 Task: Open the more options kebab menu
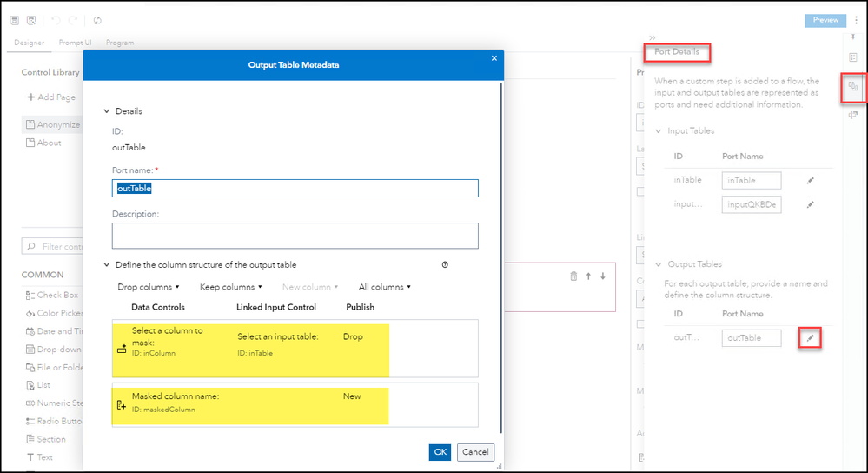point(856,20)
